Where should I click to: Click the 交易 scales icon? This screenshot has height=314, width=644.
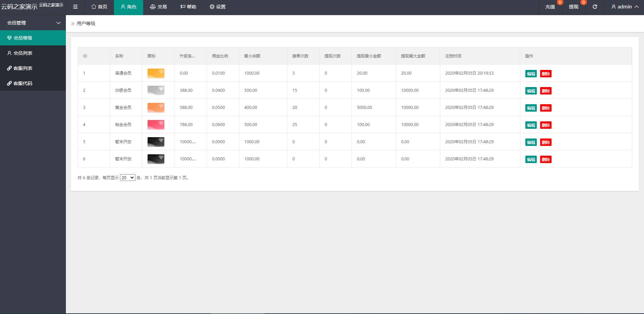153,7
